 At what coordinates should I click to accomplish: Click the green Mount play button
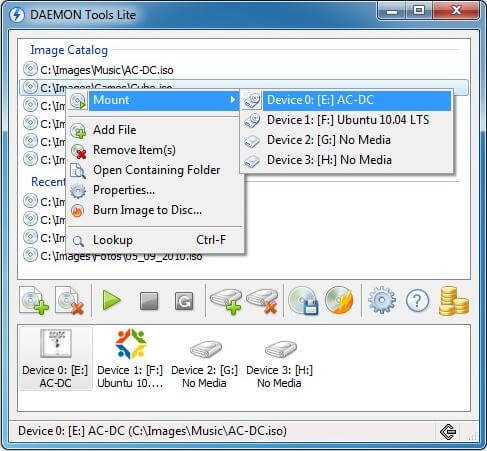coord(111,300)
